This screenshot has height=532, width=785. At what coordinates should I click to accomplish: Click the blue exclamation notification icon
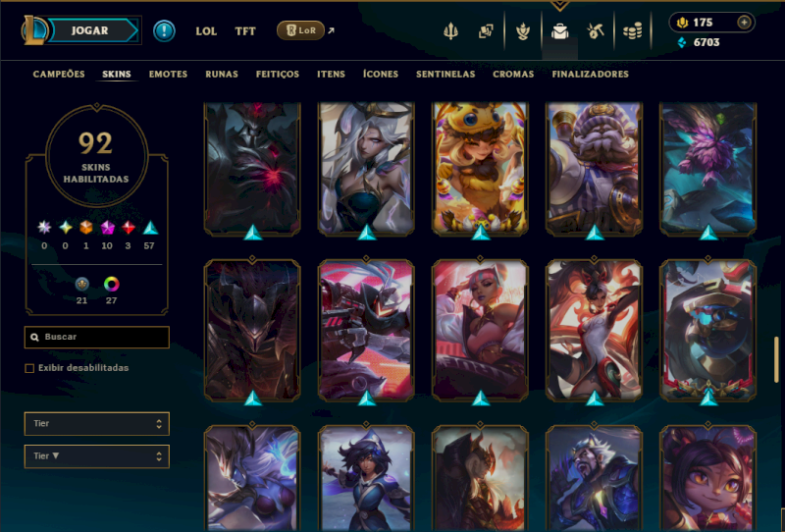[164, 31]
